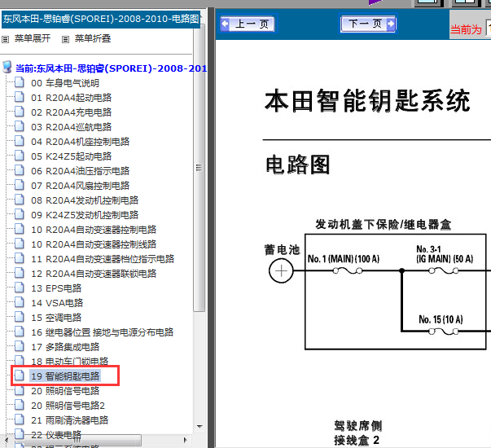Open 06 R20A4油压指示电路
Screen dimensions: 491x448
click(x=80, y=171)
